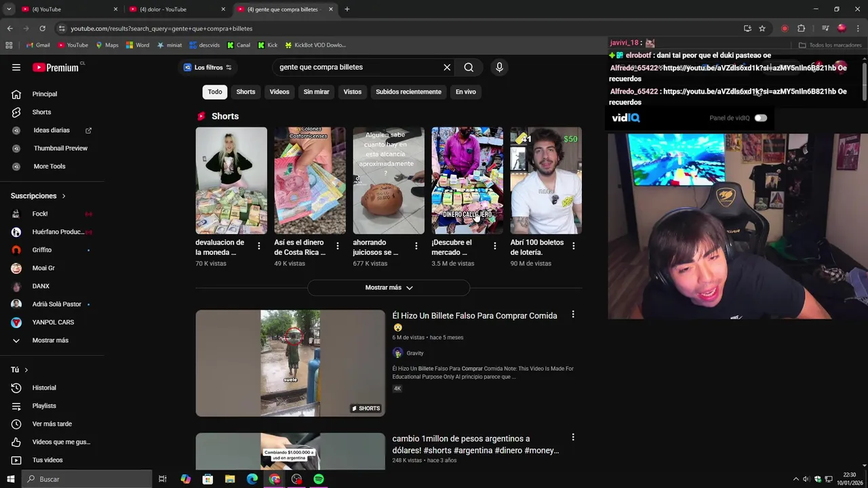The image size is (868, 488).
Task: Open File Explorer from the taskbar
Action: 230,479
